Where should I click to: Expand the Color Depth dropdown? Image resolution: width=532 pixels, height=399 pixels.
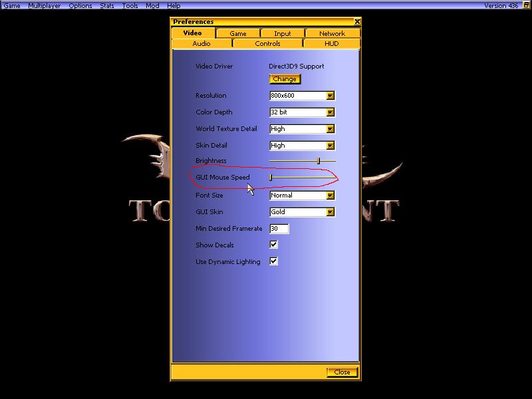coord(330,112)
